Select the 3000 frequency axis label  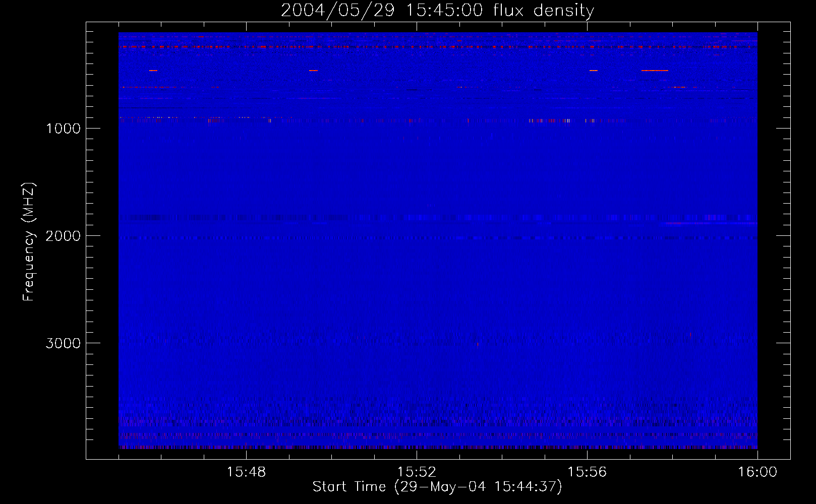[63, 343]
